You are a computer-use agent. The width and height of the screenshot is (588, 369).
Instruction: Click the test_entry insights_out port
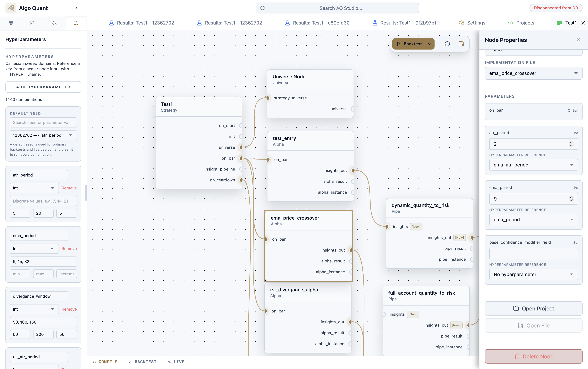(x=353, y=171)
